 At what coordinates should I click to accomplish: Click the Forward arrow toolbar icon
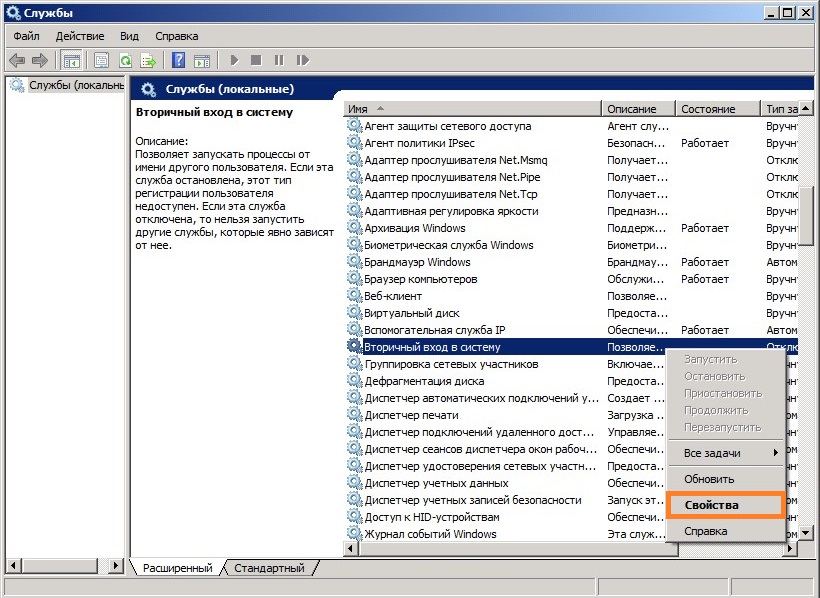[x=40, y=61]
